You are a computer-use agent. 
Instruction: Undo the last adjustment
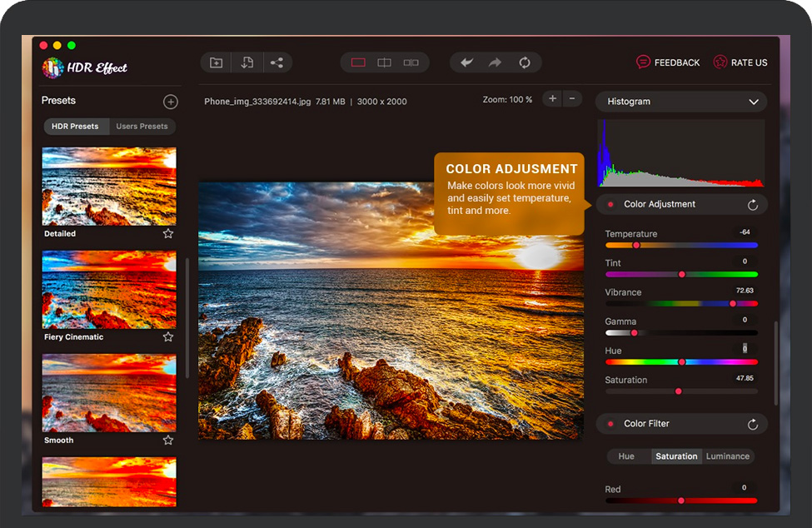[x=467, y=62]
